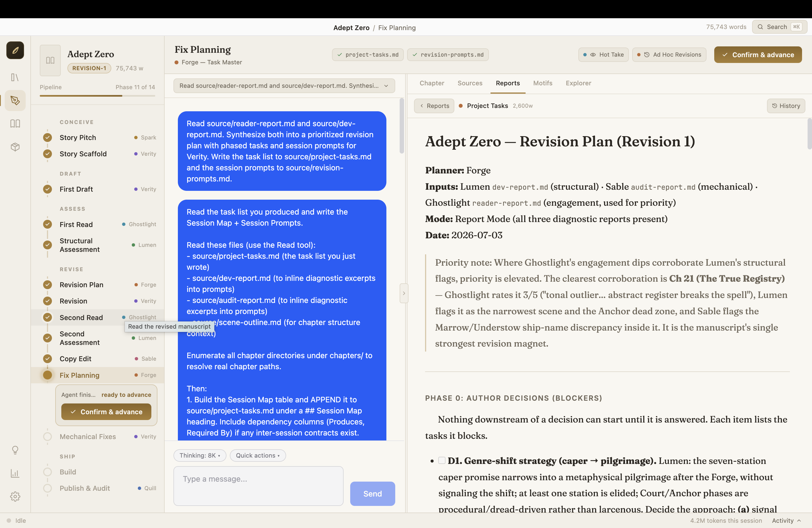Image resolution: width=812 pixels, height=528 pixels.
Task: Click the 'Phase 11 of 14' label
Action: tap(135, 87)
